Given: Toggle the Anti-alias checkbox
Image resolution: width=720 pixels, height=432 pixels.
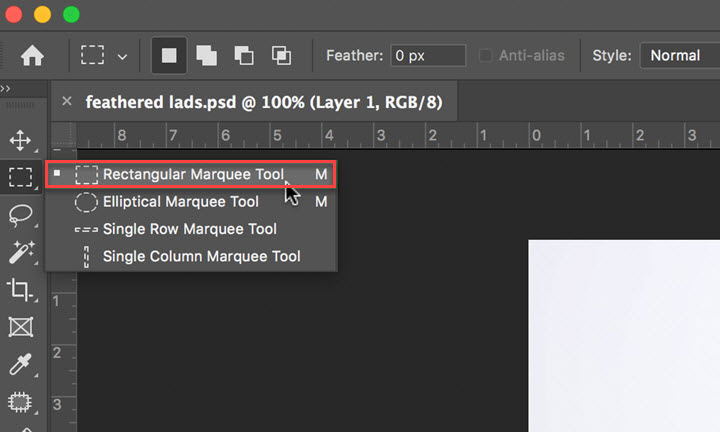Looking at the screenshot, I should pyautogui.click(x=485, y=56).
